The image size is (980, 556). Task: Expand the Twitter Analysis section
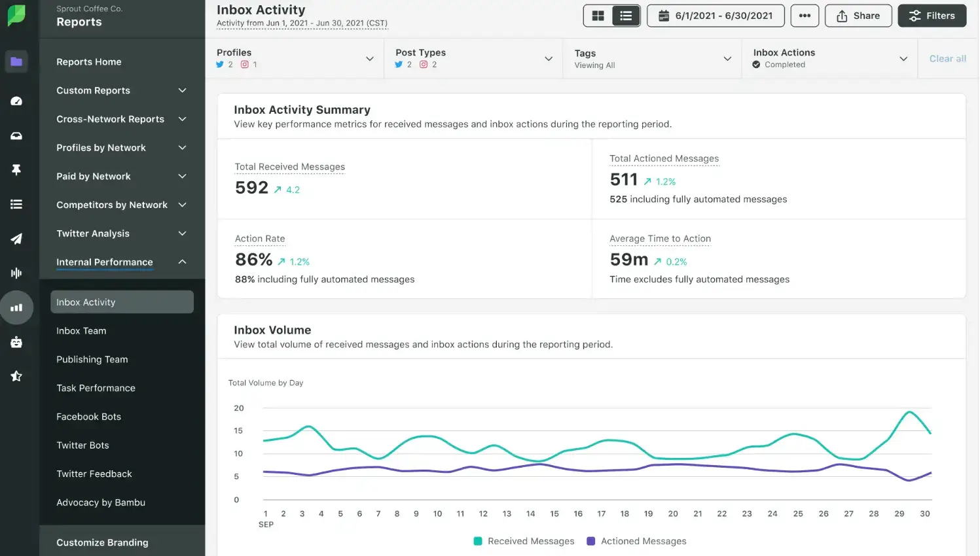93,234
